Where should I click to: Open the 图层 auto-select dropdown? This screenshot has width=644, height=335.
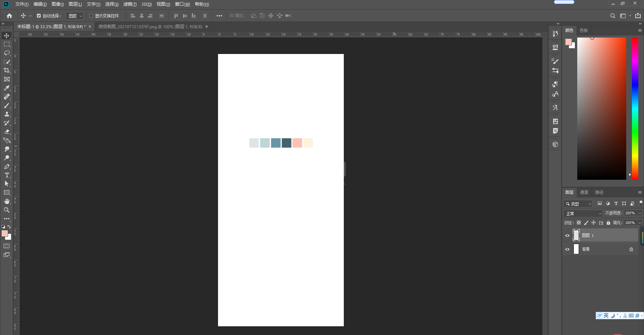pos(74,16)
